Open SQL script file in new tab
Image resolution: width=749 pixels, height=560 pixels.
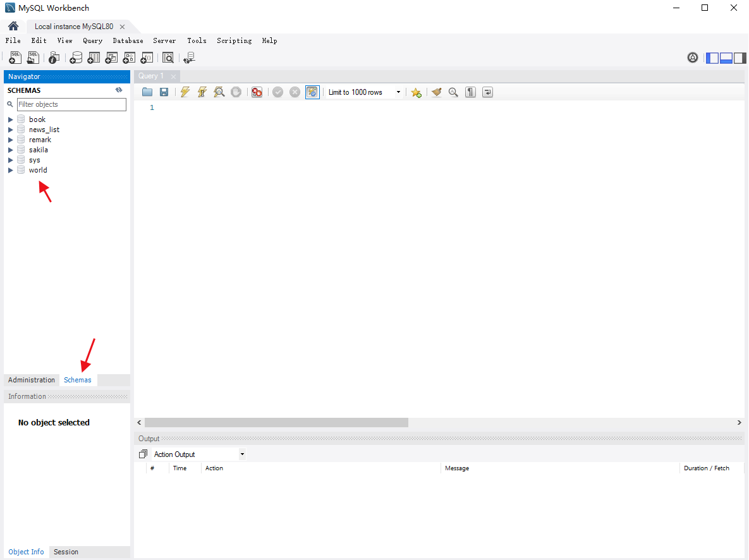[x=33, y=58]
